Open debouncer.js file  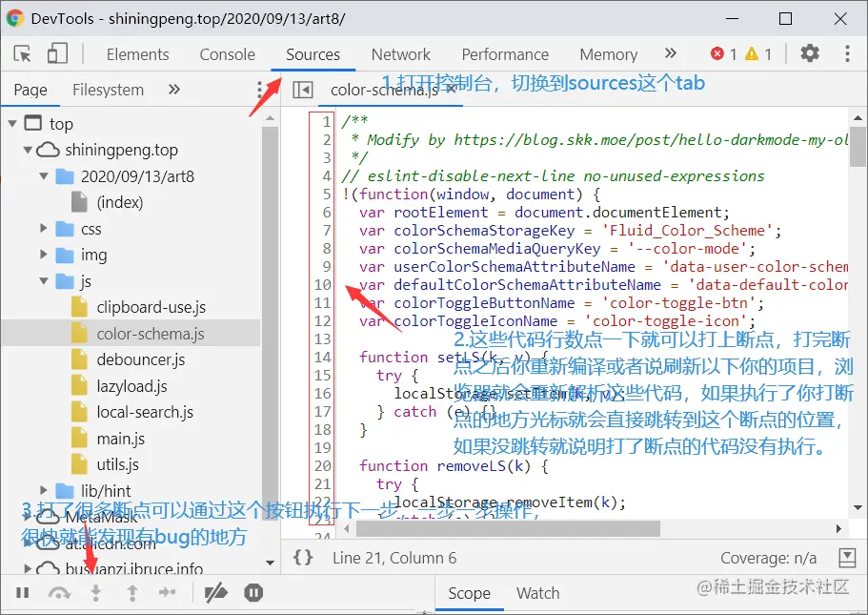(x=141, y=359)
